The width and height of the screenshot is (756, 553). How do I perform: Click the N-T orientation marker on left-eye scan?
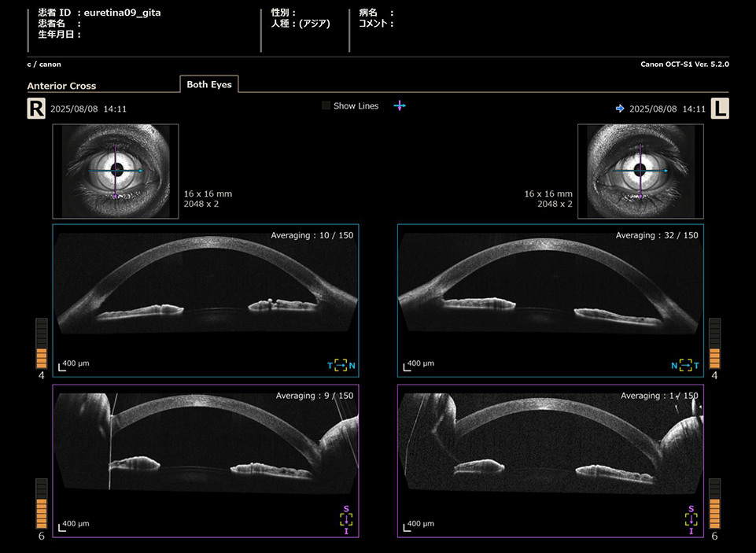click(x=685, y=365)
